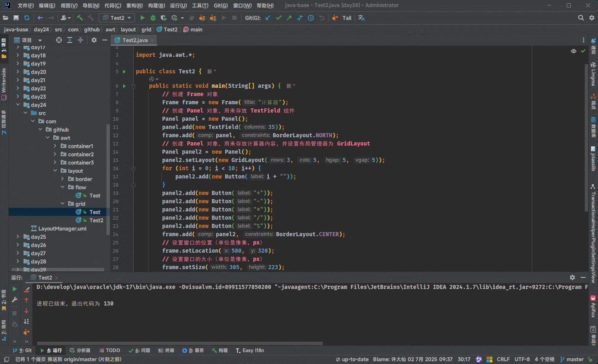Screen dimensions: 598x364
Task: Click locate-in-project-tree target icon
Action: pos(59,40)
